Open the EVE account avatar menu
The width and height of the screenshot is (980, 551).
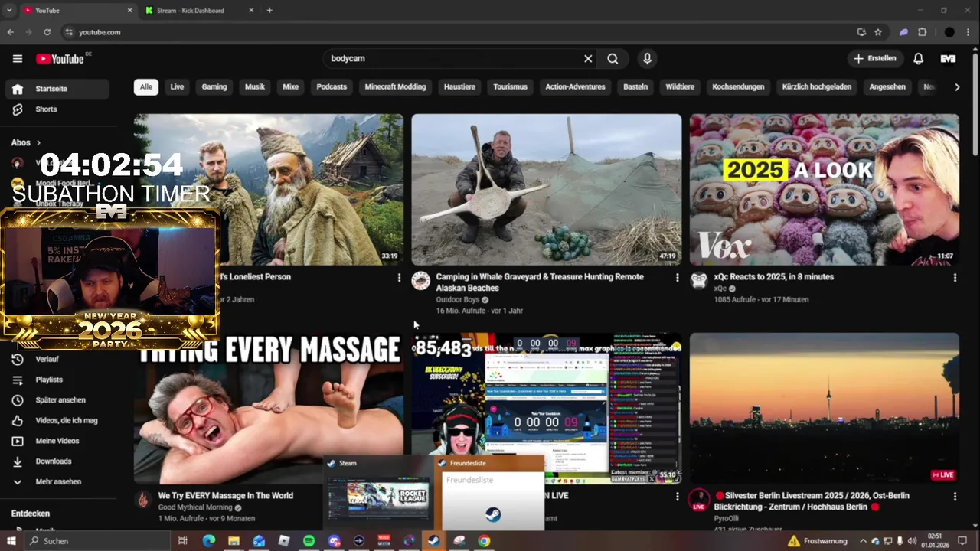948,58
